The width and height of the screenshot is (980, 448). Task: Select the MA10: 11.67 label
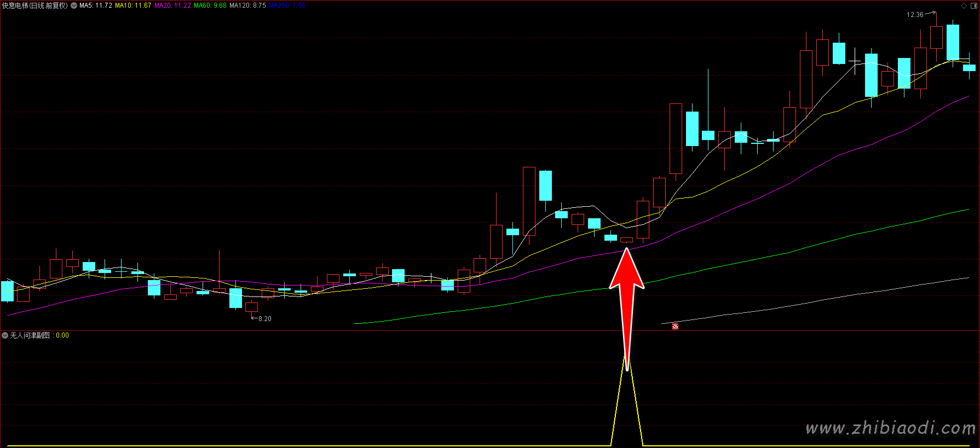[133, 5]
